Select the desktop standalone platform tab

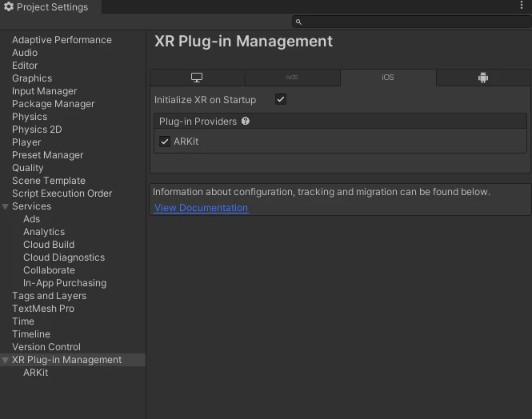click(x=197, y=78)
